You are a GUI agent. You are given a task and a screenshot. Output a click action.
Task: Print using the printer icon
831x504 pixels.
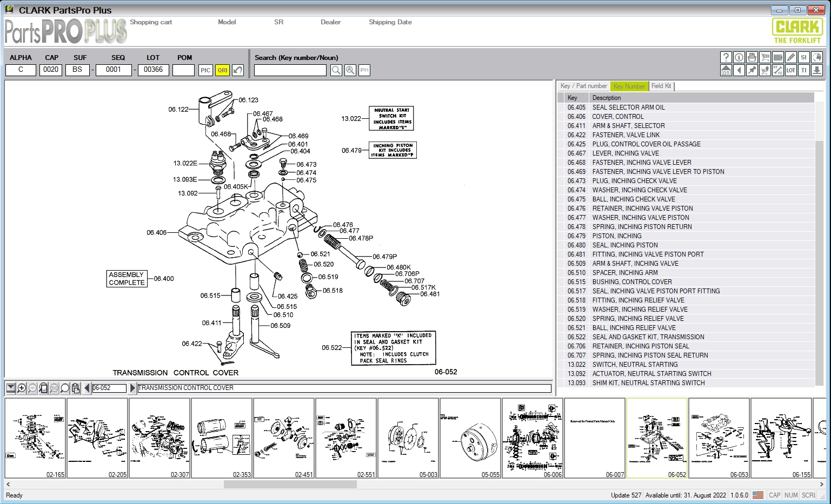[x=752, y=57]
